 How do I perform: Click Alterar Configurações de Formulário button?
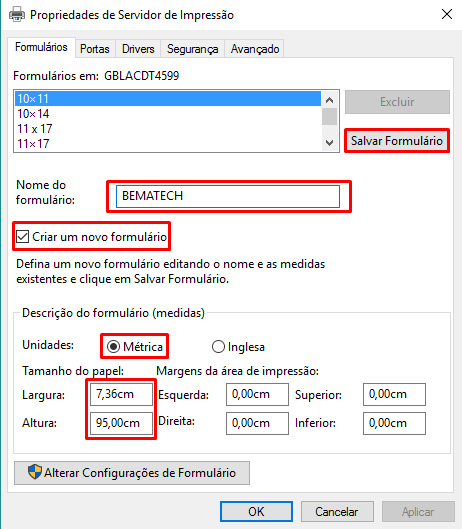pos(132,473)
